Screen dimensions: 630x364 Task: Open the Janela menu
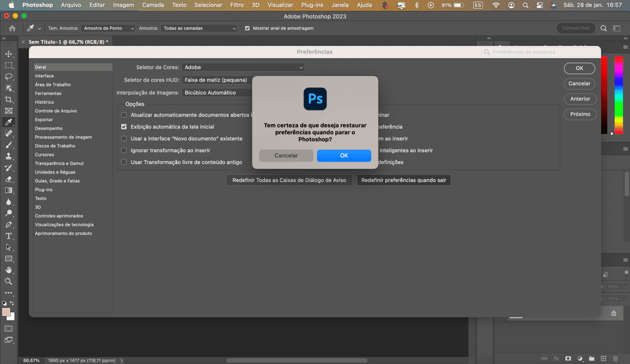340,5
